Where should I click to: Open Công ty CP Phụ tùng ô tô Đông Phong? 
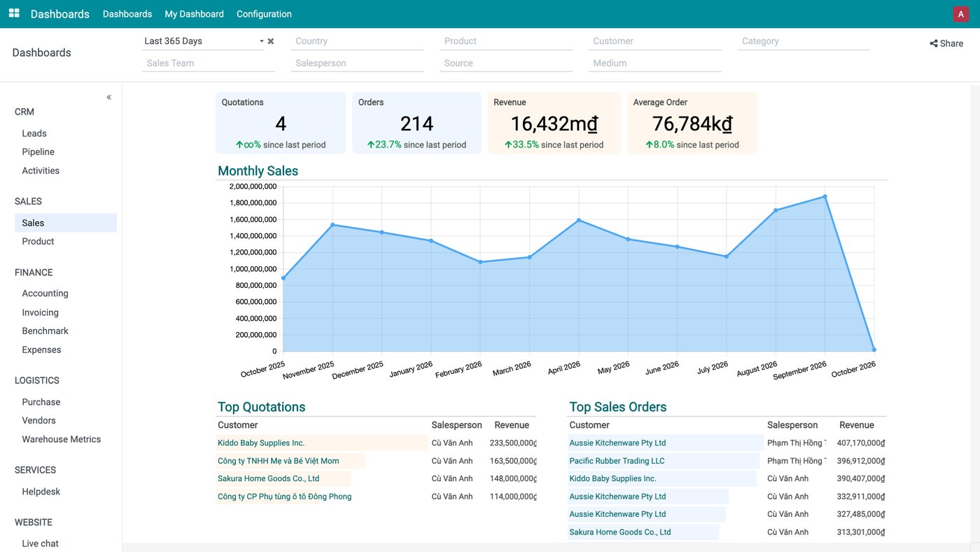pyautogui.click(x=285, y=497)
